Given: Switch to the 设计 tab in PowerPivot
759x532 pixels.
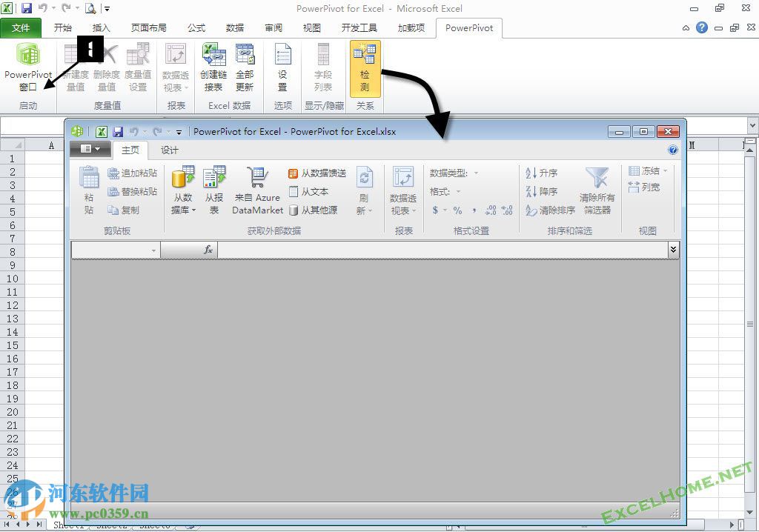Looking at the screenshot, I should tap(168, 150).
